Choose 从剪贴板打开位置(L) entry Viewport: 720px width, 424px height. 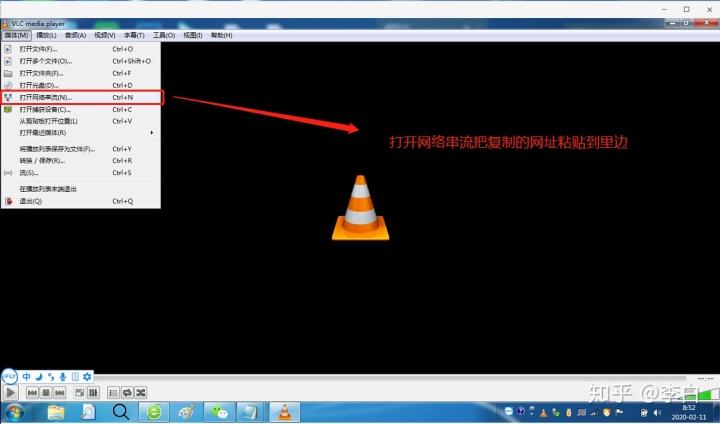[81, 121]
